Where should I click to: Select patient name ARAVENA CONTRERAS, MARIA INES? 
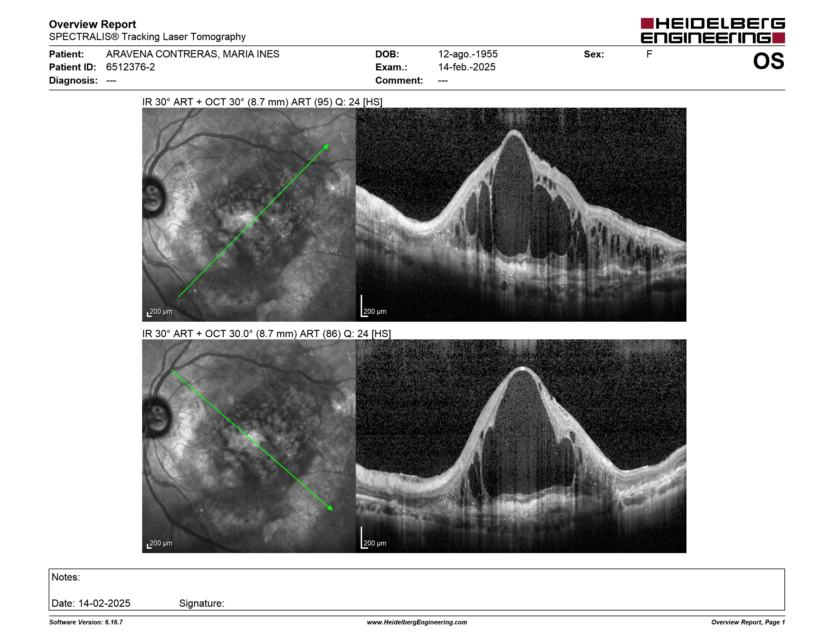click(192, 54)
